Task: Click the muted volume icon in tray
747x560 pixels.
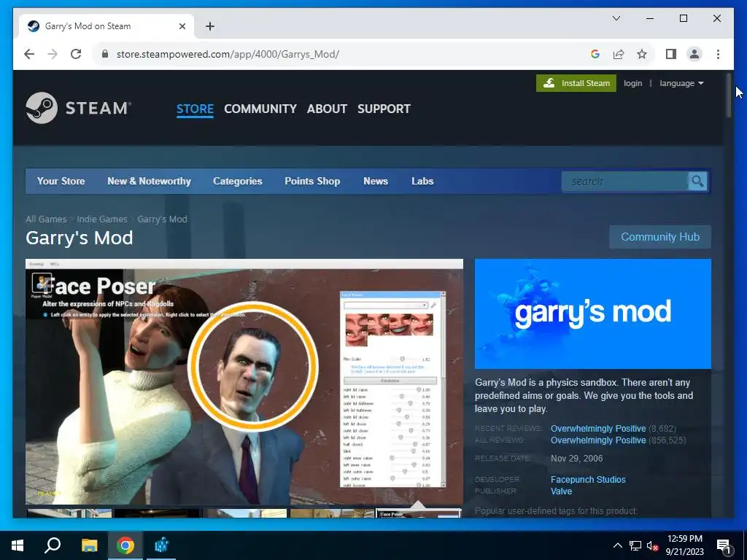Action: [x=652, y=545]
